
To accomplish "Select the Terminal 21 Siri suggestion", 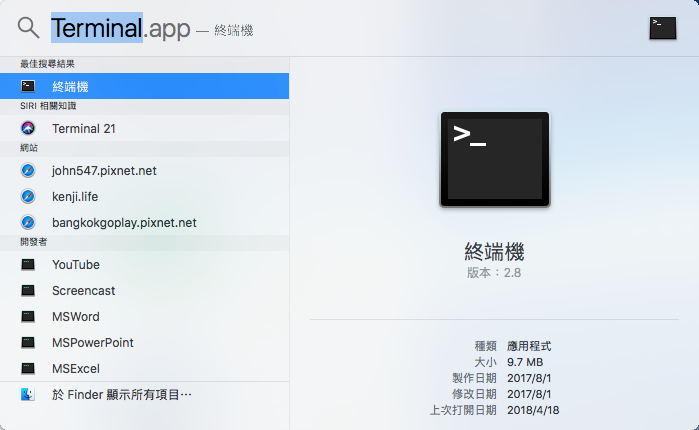I will [x=144, y=128].
